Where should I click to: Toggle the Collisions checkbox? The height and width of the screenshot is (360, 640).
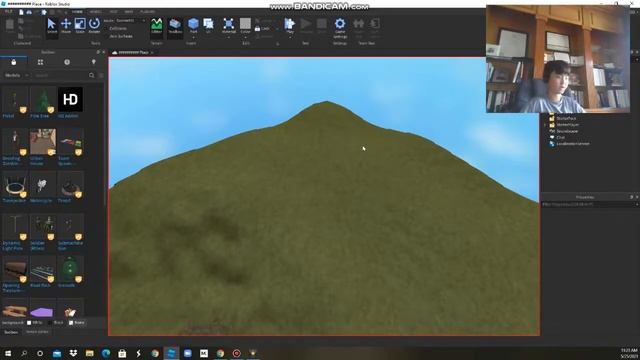click(118, 29)
